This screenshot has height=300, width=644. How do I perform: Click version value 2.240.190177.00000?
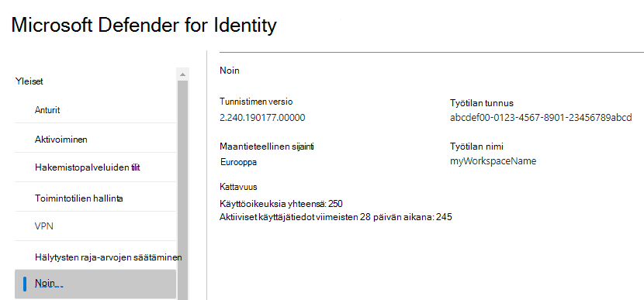(x=262, y=118)
